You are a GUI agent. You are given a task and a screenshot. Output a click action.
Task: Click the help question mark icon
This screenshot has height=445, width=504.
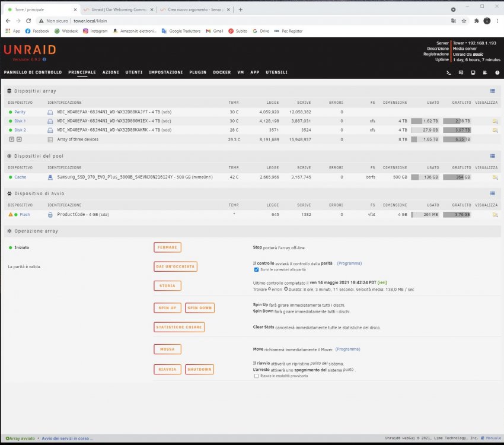pos(497,72)
